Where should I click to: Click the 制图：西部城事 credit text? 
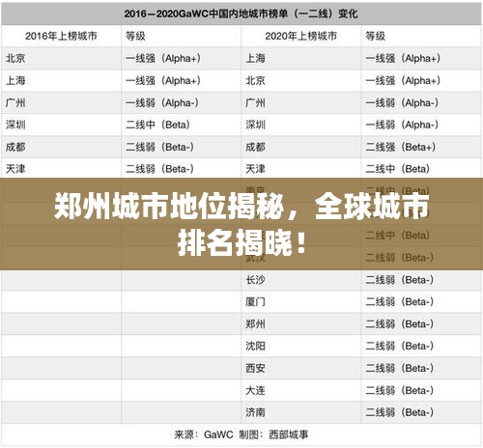click(273, 434)
